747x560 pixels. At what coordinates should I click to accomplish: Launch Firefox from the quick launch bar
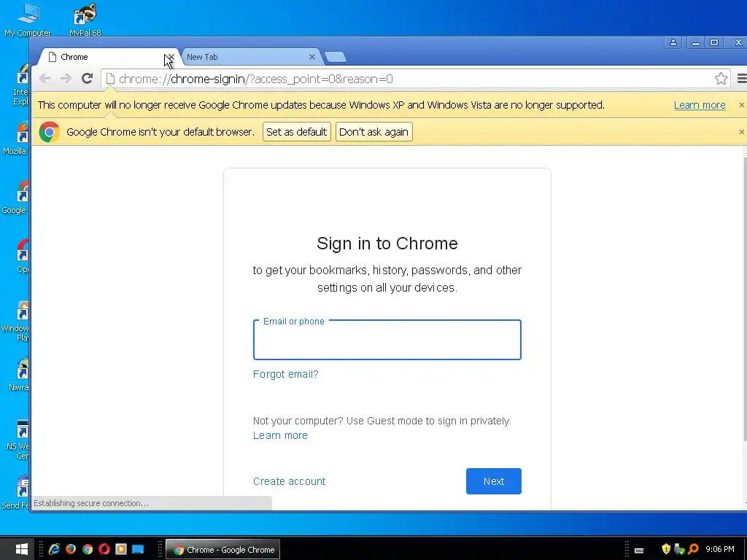(71, 549)
